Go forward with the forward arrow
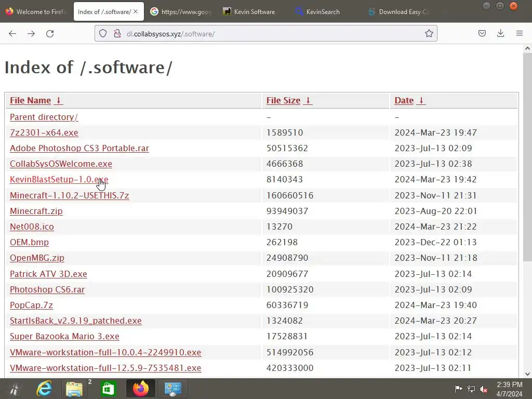This screenshot has height=399, width=532. [31, 34]
